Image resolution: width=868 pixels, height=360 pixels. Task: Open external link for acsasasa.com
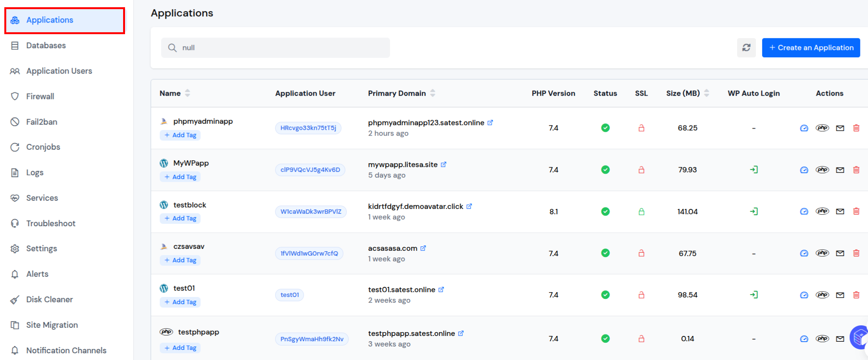point(423,248)
